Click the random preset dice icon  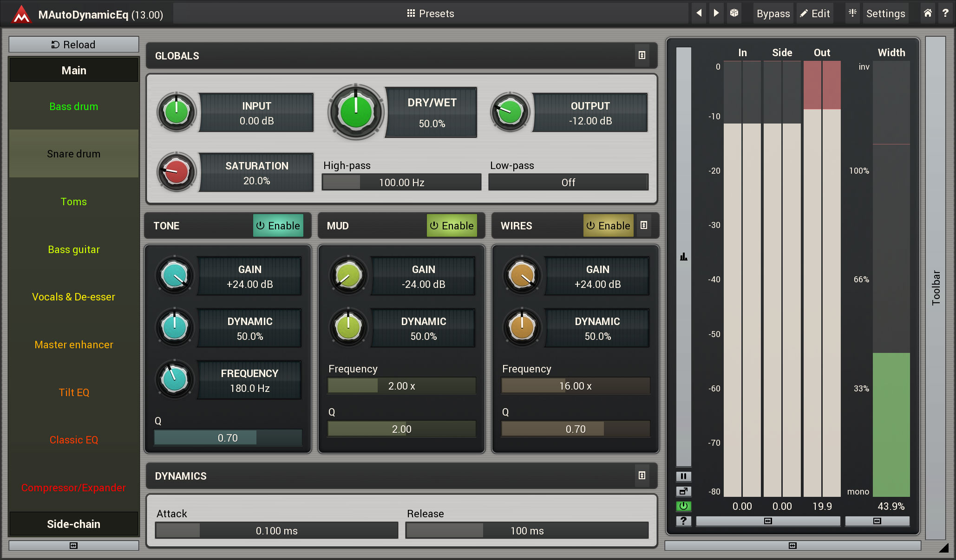734,13
